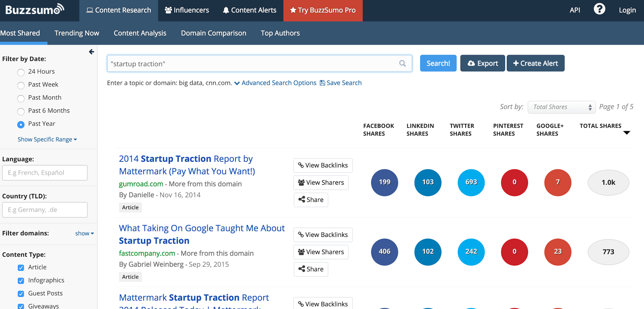The image size is (644, 309).
Task: Switch to Most Shared tab
Action: click(20, 33)
